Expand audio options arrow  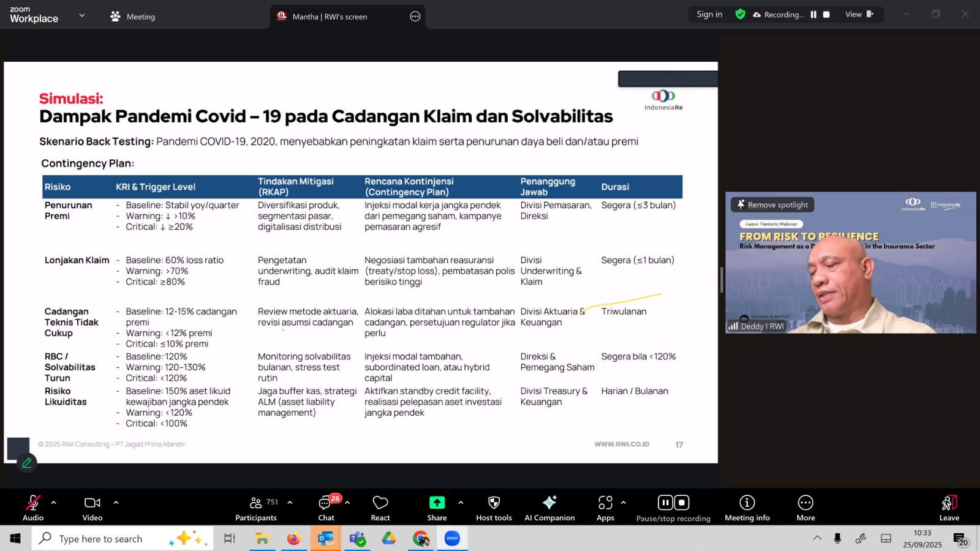[54, 503]
